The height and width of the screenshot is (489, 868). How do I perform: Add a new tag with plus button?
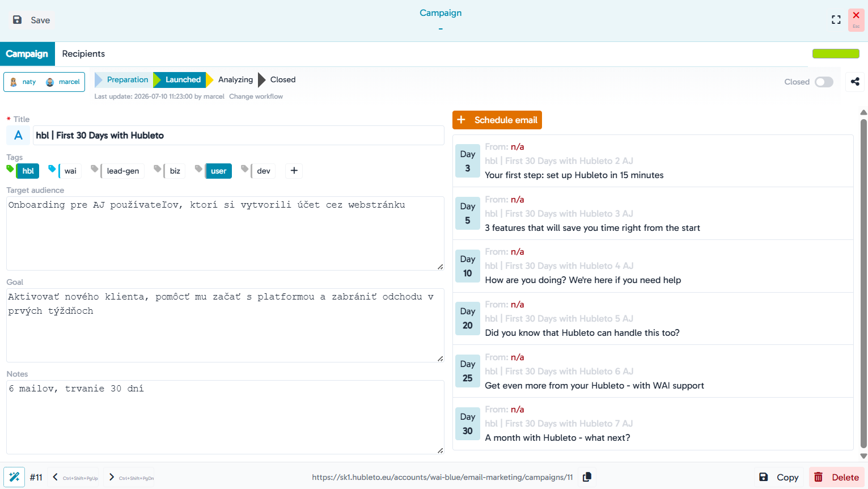pos(294,171)
